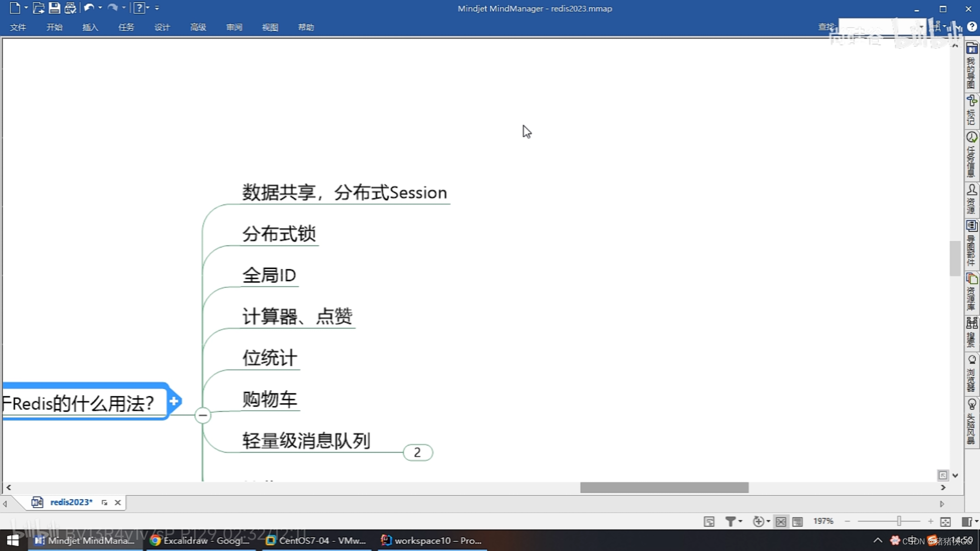Open the 开始 ribbon tab

coord(55,27)
